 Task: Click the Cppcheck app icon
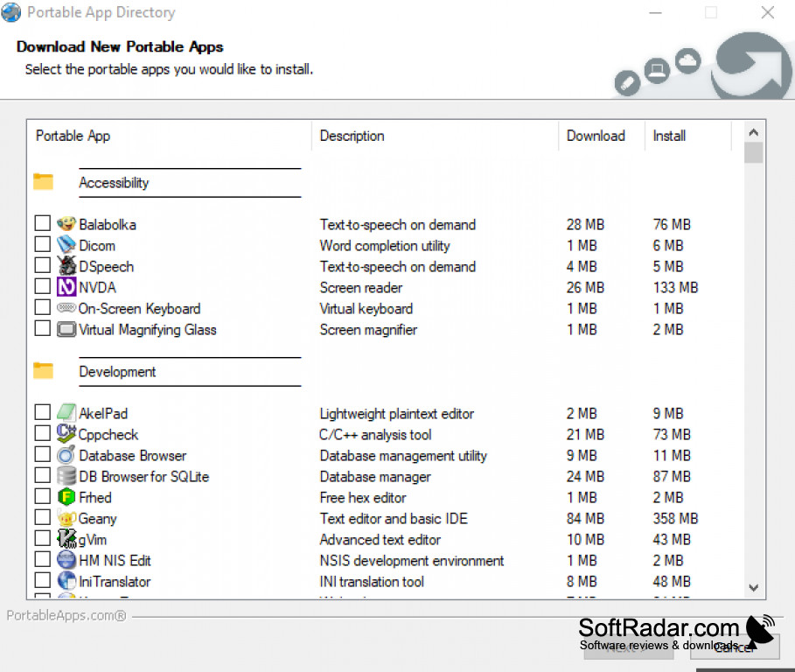point(66,434)
